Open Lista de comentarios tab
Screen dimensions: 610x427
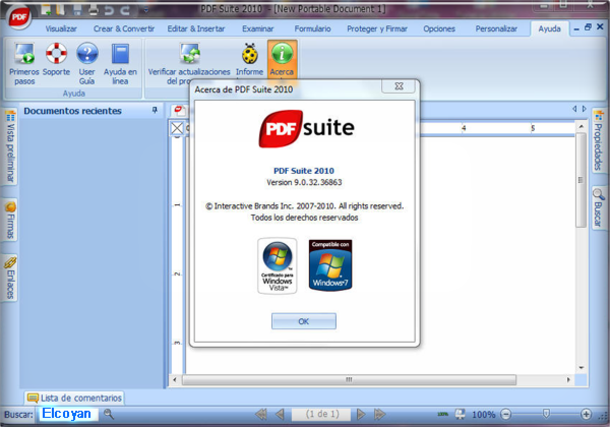74,398
